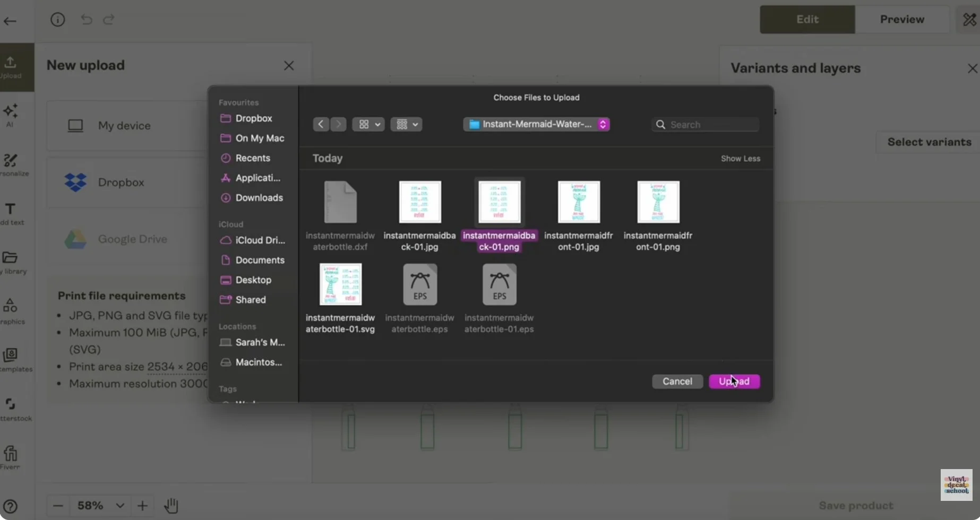Open Documents in Finder sidebar

click(x=253, y=261)
